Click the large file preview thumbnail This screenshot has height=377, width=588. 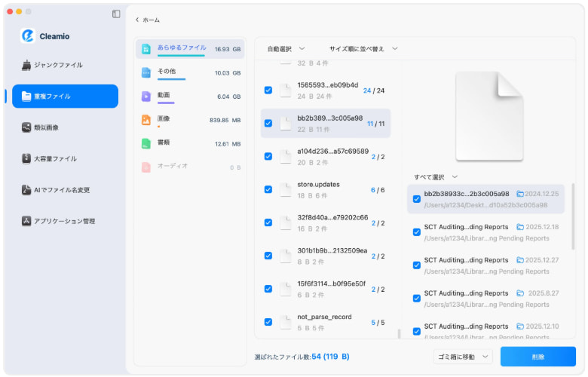point(489,116)
